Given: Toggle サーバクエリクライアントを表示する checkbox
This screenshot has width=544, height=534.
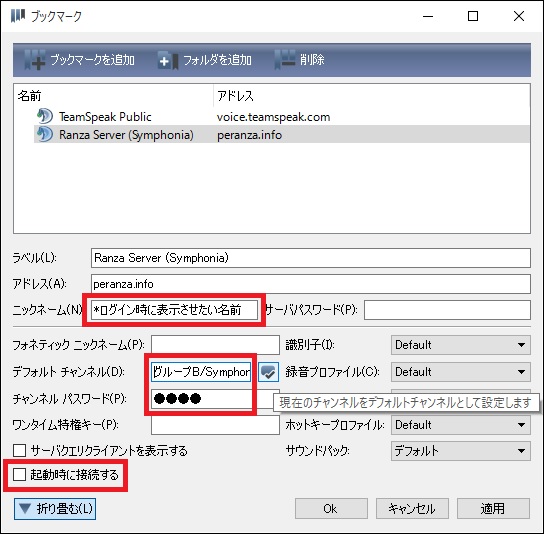Looking at the screenshot, I should pyautogui.click(x=19, y=451).
